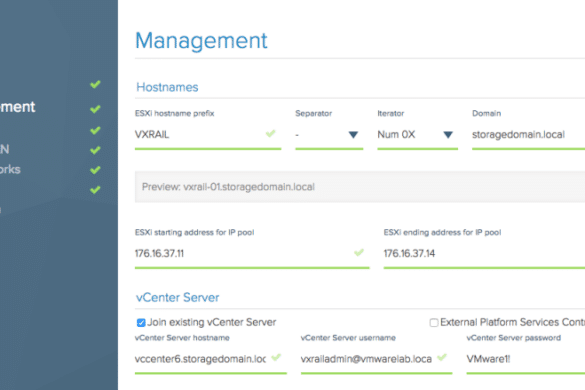Click the Management page title

tap(201, 41)
